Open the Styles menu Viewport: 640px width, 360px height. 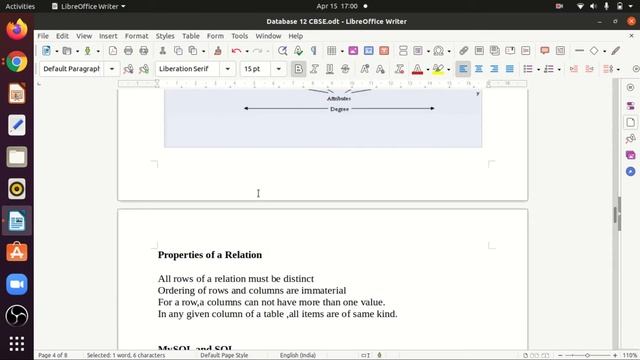click(x=165, y=36)
